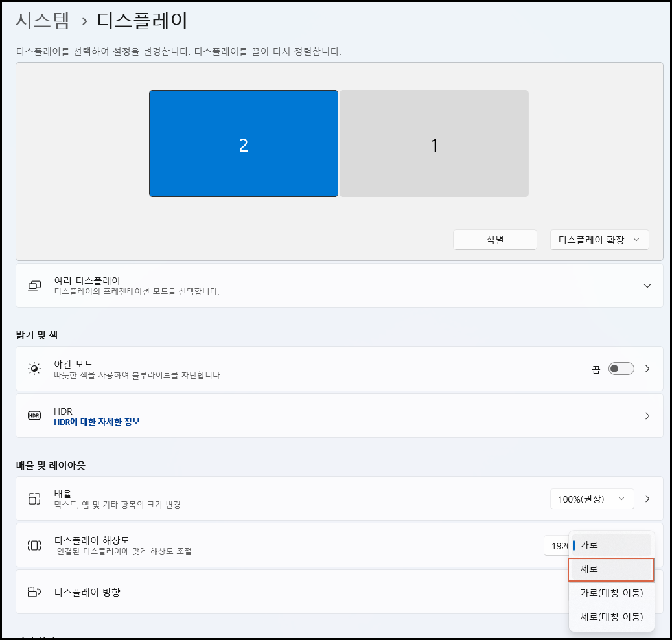The image size is (672, 640).
Task: Open the 1920 resolution dropdown
Action: (x=556, y=546)
